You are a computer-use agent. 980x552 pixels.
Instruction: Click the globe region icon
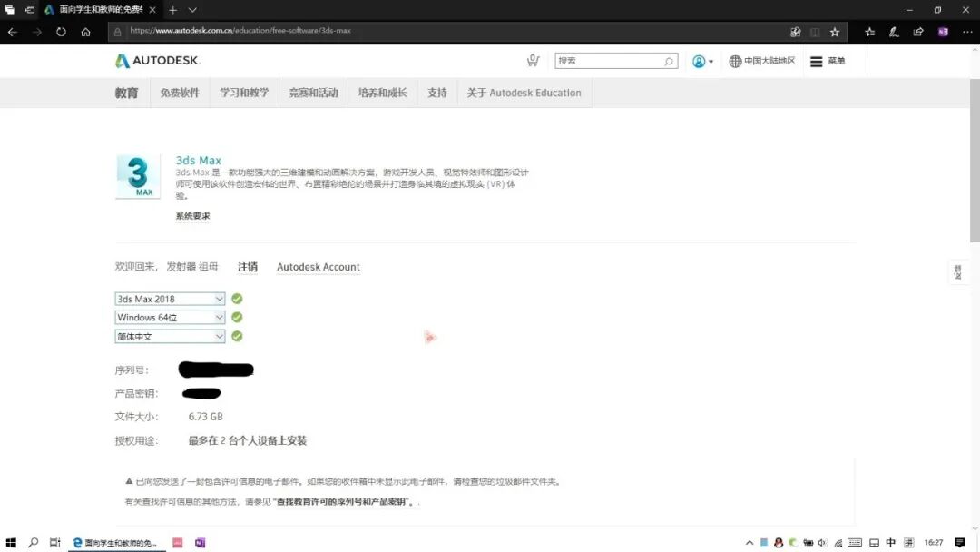735,61
